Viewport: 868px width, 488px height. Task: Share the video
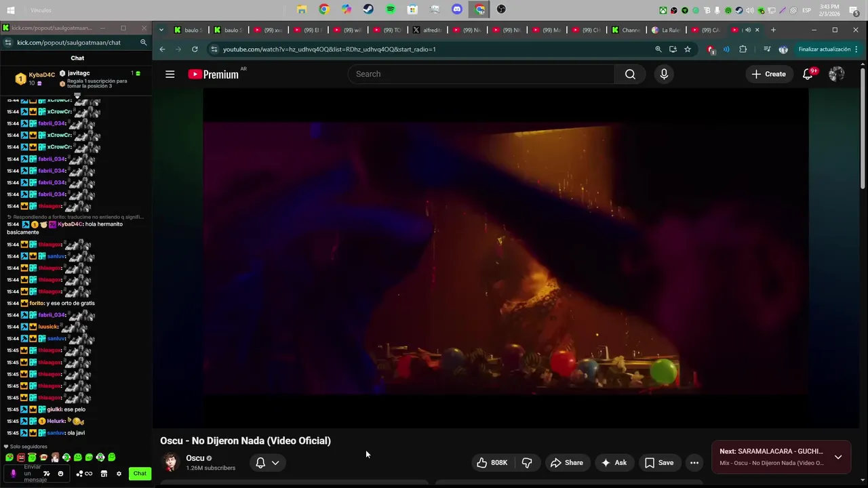567,462
